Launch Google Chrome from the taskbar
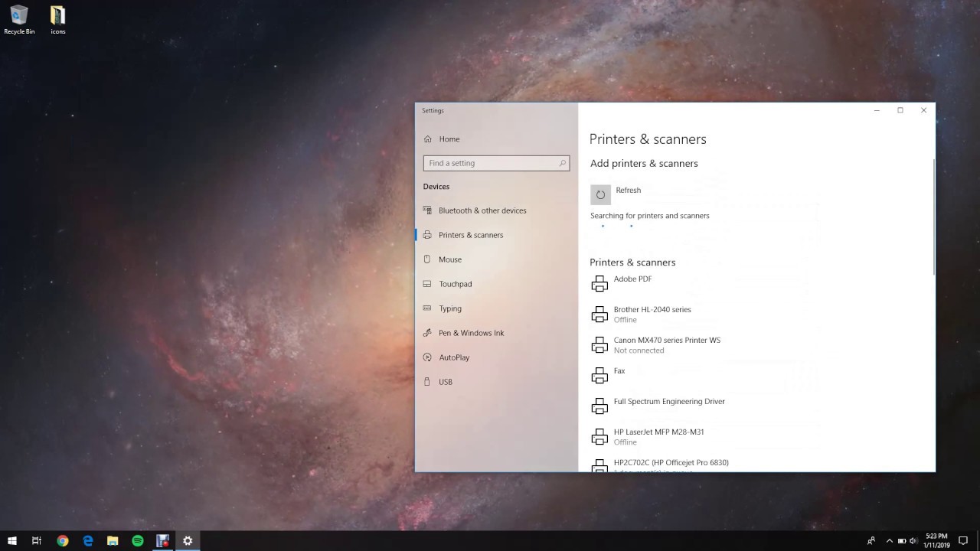The width and height of the screenshot is (980, 551). click(63, 541)
